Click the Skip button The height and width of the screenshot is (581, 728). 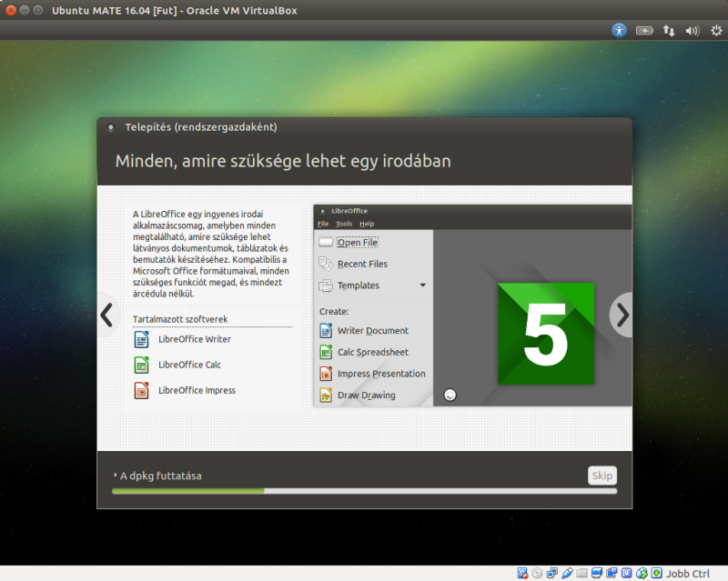(x=602, y=476)
